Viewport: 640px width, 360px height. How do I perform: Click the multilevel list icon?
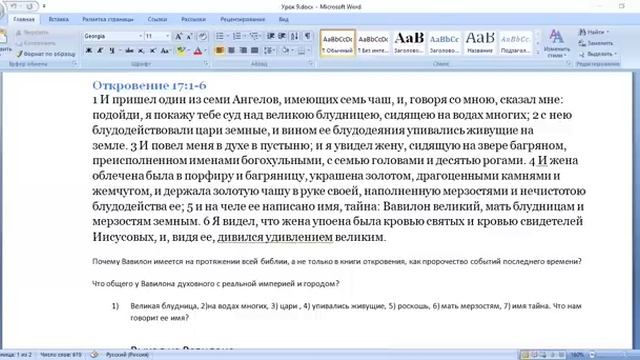point(253,36)
